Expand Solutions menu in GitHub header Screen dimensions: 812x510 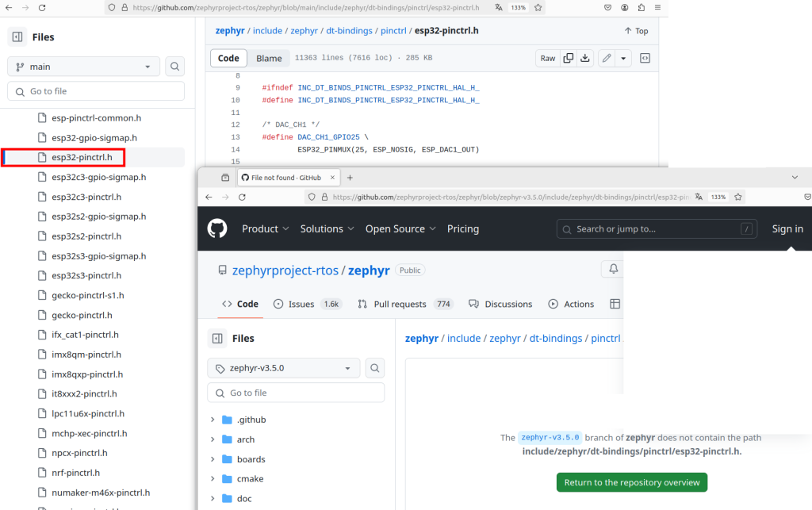coord(327,229)
